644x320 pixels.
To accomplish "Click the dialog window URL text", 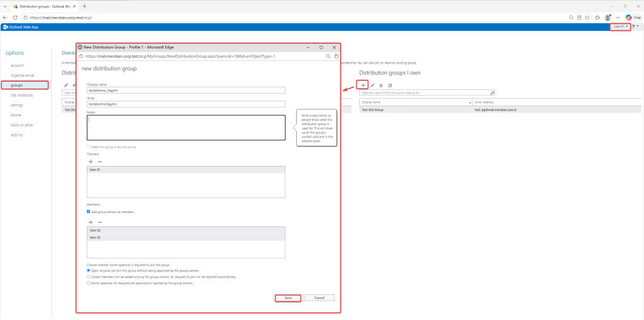I will tap(180, 57).
